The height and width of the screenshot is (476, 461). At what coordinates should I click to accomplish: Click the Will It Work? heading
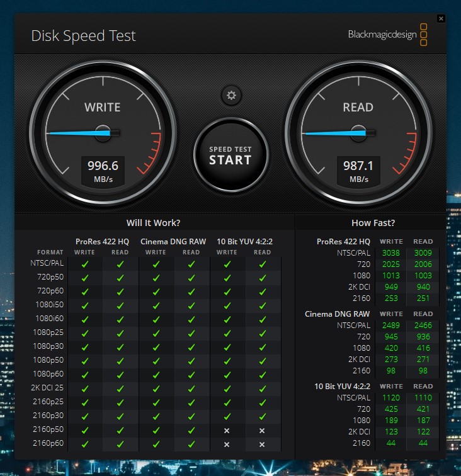point(154,223)
